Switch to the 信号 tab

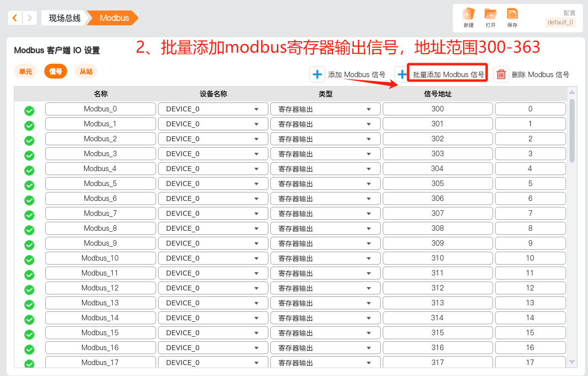click(x=56, y=71)
